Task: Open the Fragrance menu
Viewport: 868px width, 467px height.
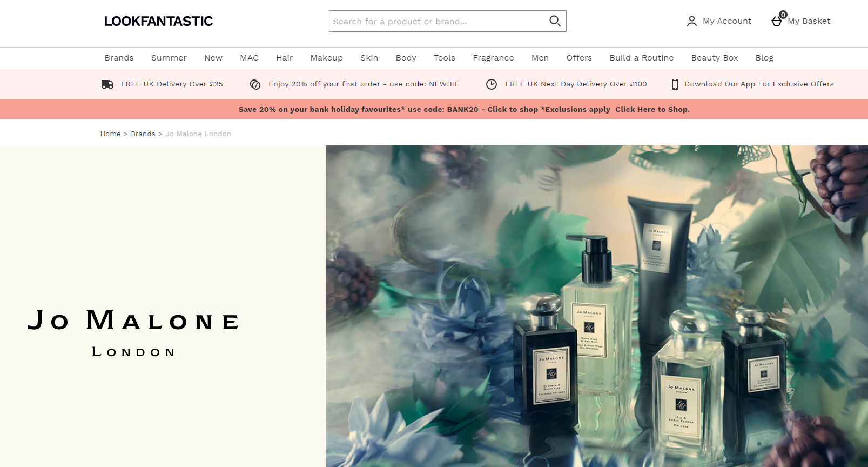Action: (x=493, y=58)
